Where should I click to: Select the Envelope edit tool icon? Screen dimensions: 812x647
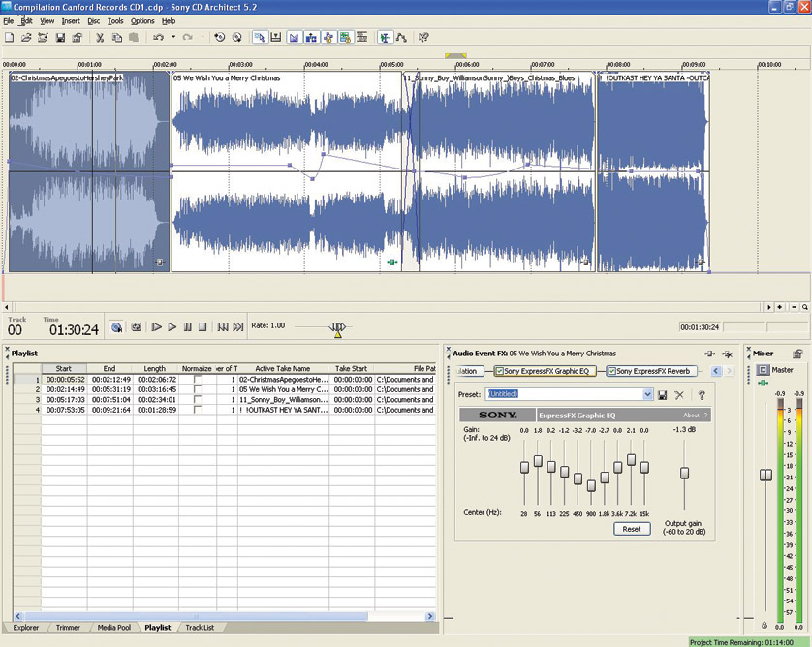click(401, 37)
